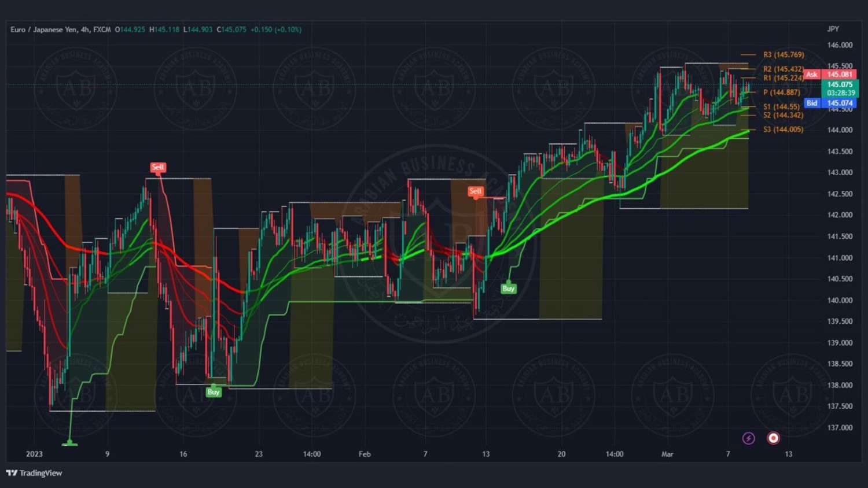This screenshot has width=868, height=488.
Task: Click the C145.075 close value
Action: [x=231, y=29]
